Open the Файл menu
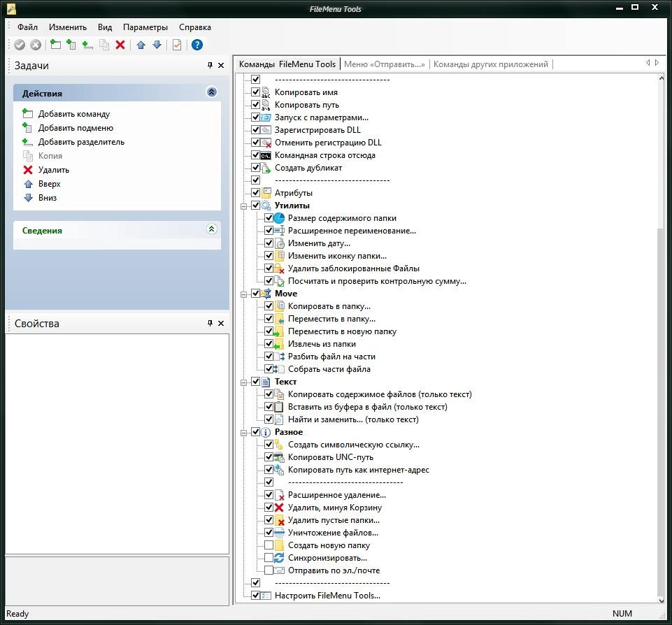 coord(27,27)
